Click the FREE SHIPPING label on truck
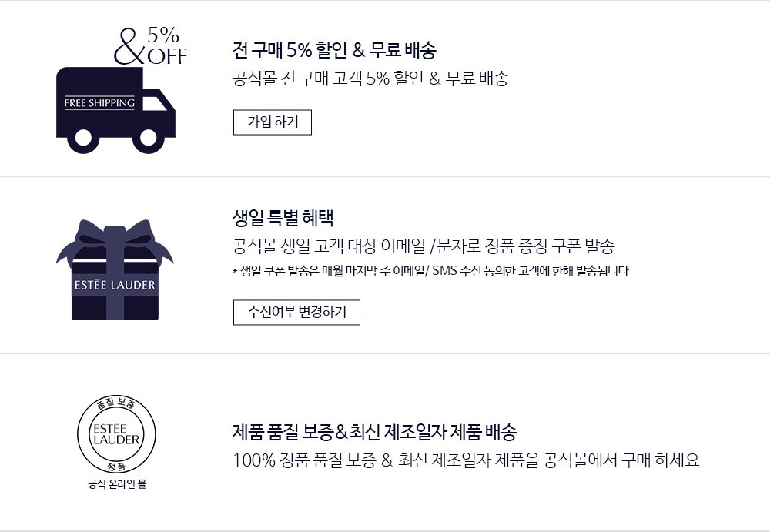The width and height of the screenshot is (770, 532). [x=99, y=103]
